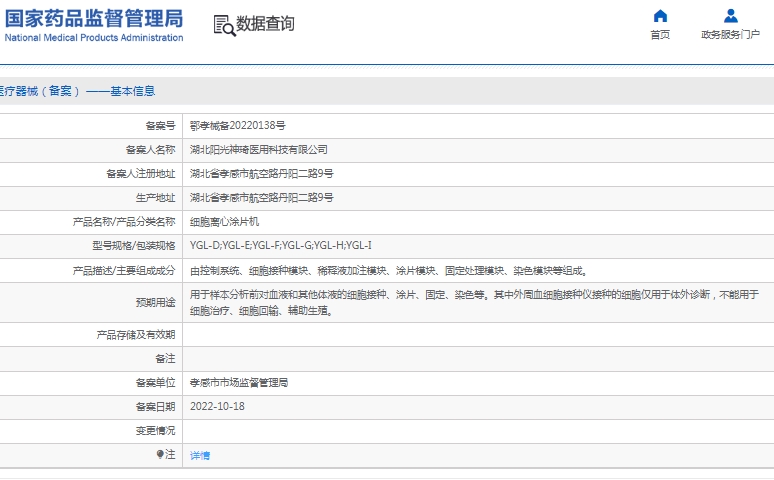This screenshot has width=774, height=480.
Task: Open the 详情 link
Action: [x=200, y=455]
